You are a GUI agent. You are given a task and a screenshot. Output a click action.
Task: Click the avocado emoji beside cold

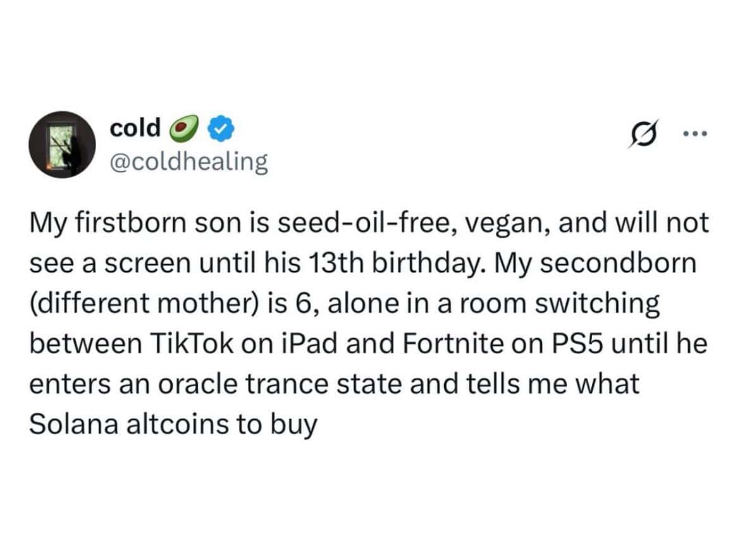tap(183, 128)
